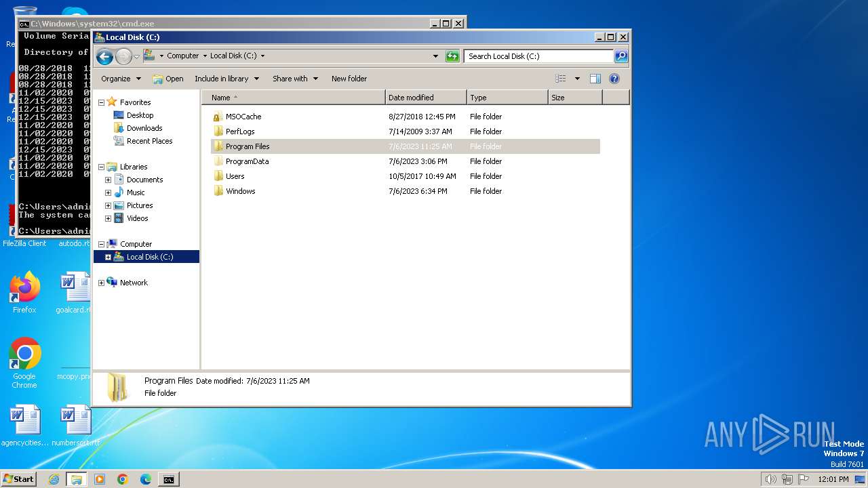Screen dimensions: 868x488
Task: Click the File Explorer taskbar icon
Action: click(x=76, y=479)
